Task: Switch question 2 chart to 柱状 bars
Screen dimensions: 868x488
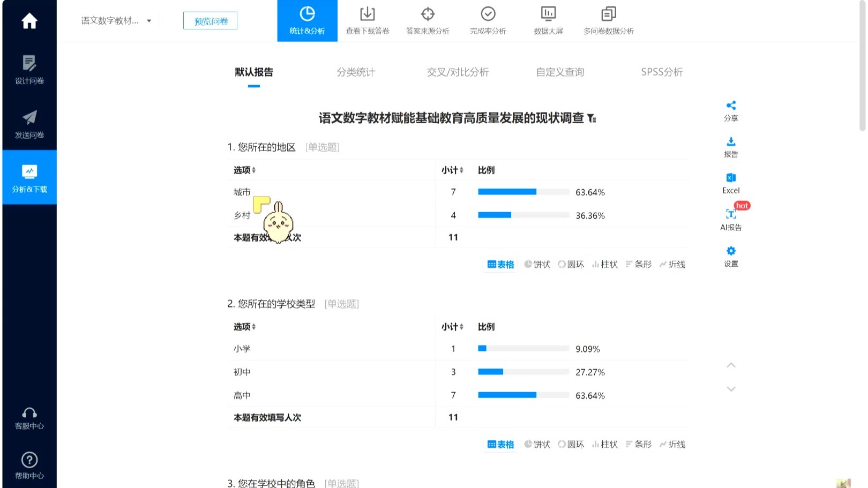Action: (604, 444)
